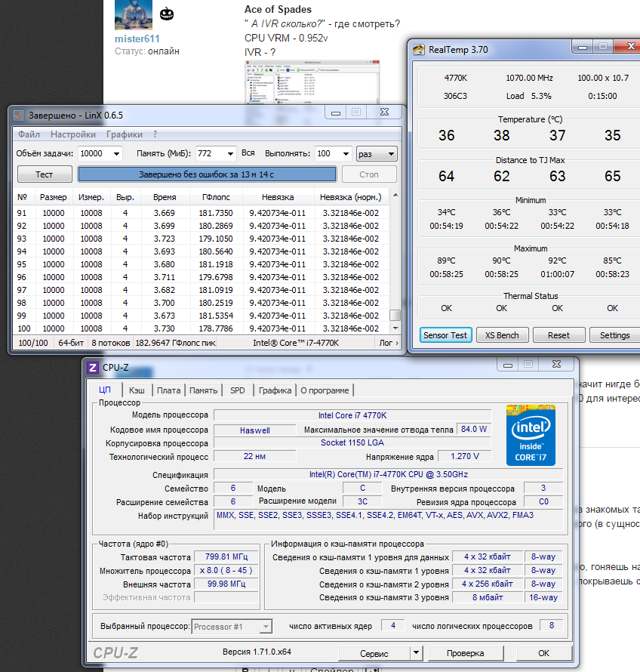The image size is (640, 672).
Task: Click the 85°C maximum temperature reading
Action: point(613,260)
